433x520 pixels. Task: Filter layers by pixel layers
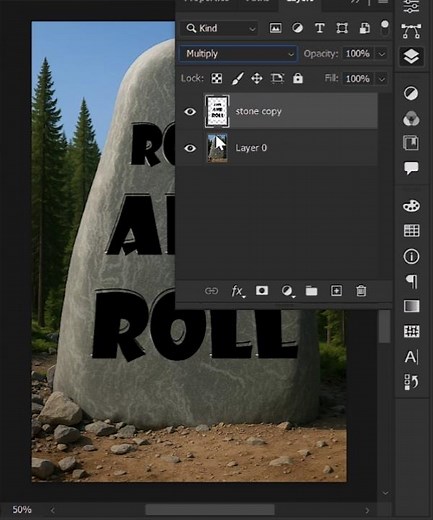coord(275,28)
